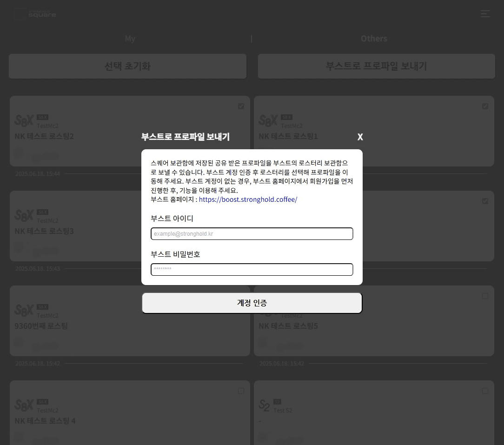Open the hamburger menu icon

(485, 13)
